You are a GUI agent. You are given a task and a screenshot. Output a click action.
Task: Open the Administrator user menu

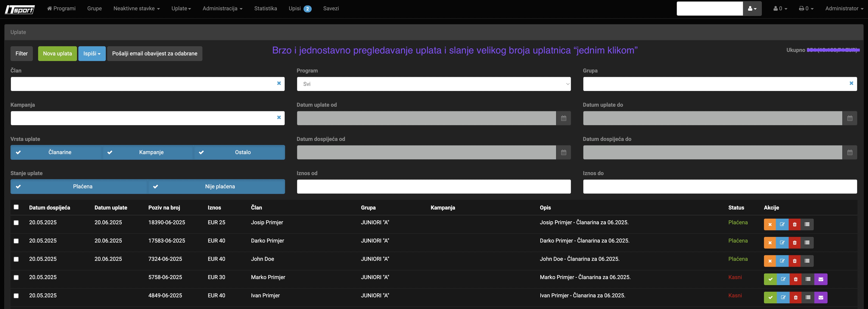[x=844, y=9]
